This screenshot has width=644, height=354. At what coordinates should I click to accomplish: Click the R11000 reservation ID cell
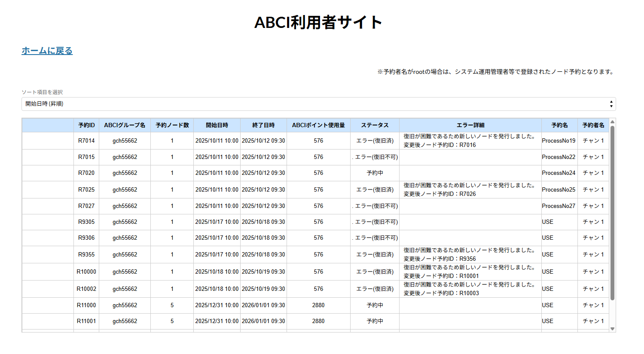click(x=86, y=305)
